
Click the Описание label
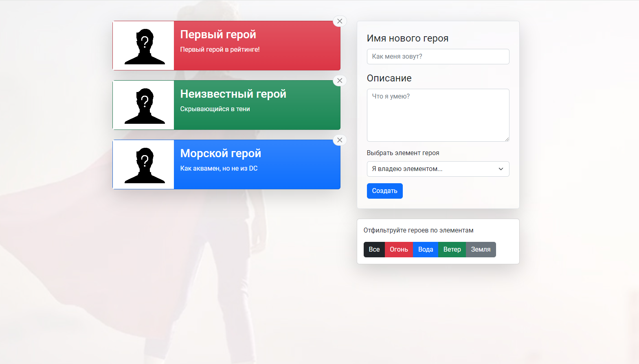click(x=389, y=78)
